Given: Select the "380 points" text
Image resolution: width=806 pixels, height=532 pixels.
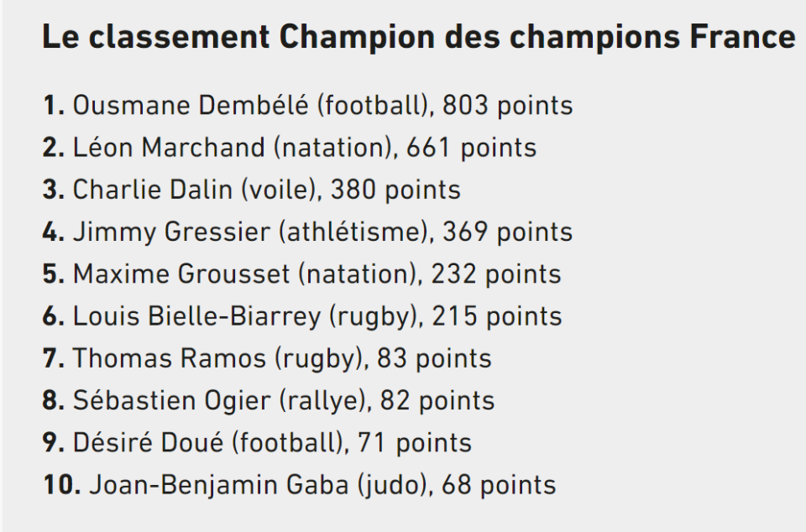Looking at the screenshot, I should (x=395, y=190).
